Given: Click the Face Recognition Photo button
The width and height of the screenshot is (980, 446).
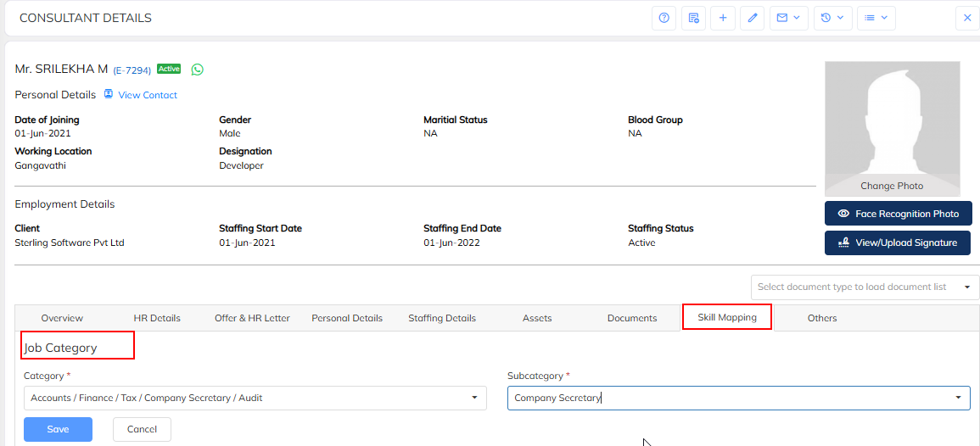Looking at the screenshot, I should (x=898, y=214).
